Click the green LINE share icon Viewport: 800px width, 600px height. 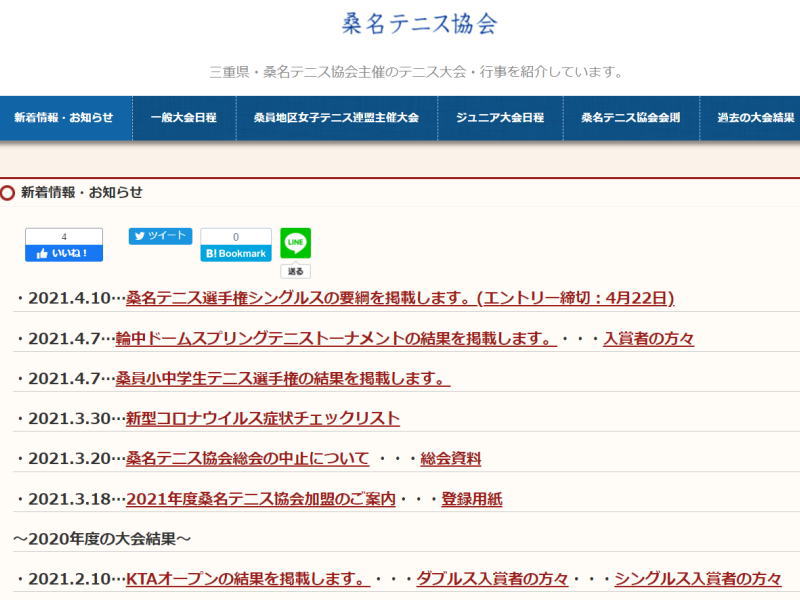[295, 243]
